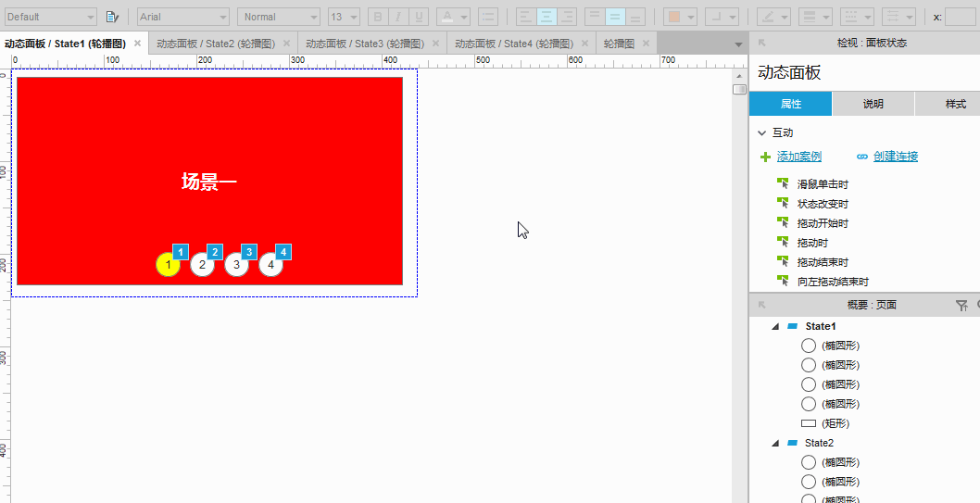The width and height of the screenshot is (980, 503).
Task: Align text to bottom
Action: click(x=635, y=17)
